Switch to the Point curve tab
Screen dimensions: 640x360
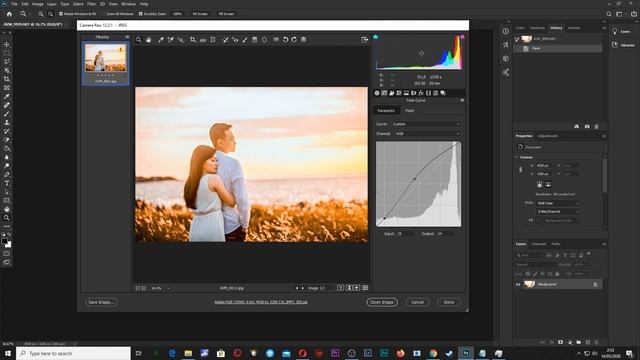(409, 111)
